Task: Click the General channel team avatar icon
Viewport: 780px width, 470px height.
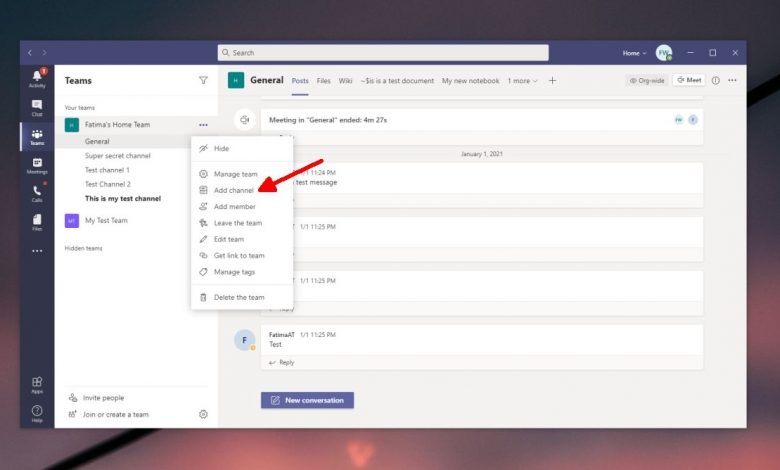Action: pos(236,81)
